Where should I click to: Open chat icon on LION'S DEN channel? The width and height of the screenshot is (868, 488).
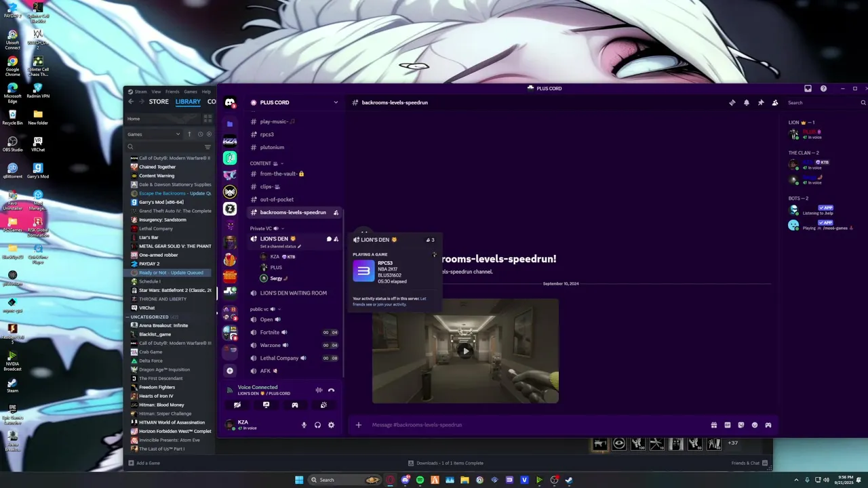[x=329, y=239]
